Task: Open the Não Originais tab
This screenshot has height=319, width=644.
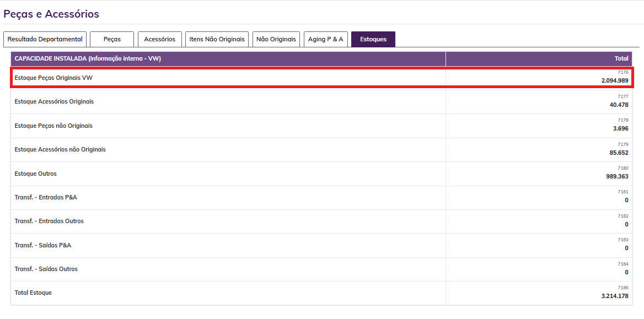Action: click(x=276, y=39)
